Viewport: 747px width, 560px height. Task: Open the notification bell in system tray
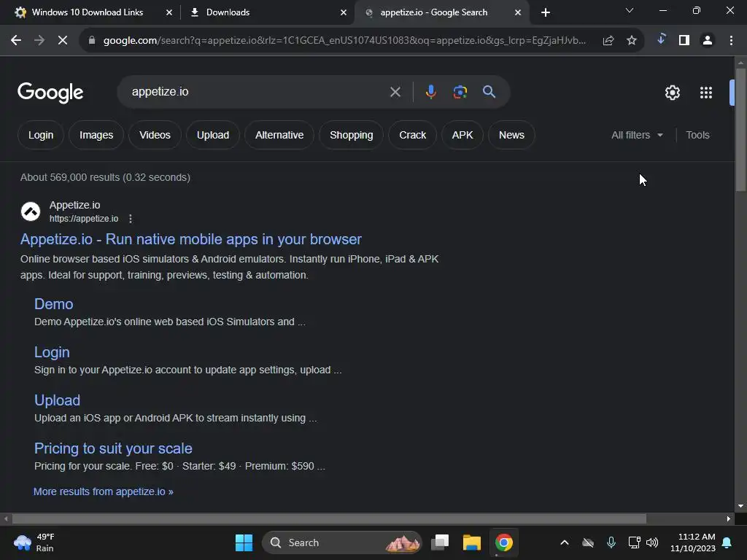[727, 542]
